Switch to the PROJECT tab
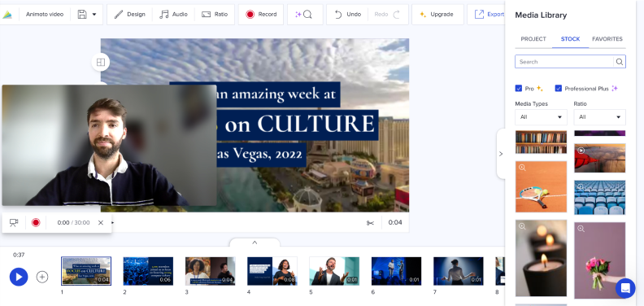 533,39
